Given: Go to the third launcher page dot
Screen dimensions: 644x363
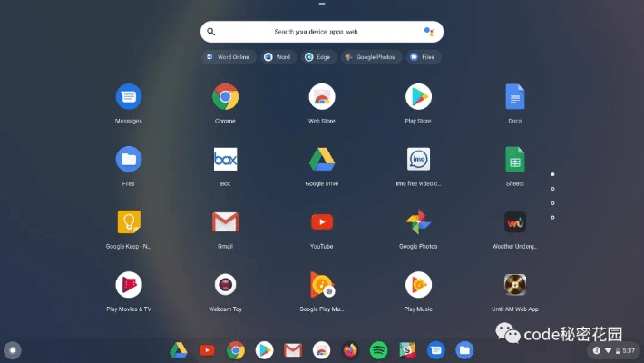Looking at the screenshot, I should pyautogui.click(x=552, y=203).
